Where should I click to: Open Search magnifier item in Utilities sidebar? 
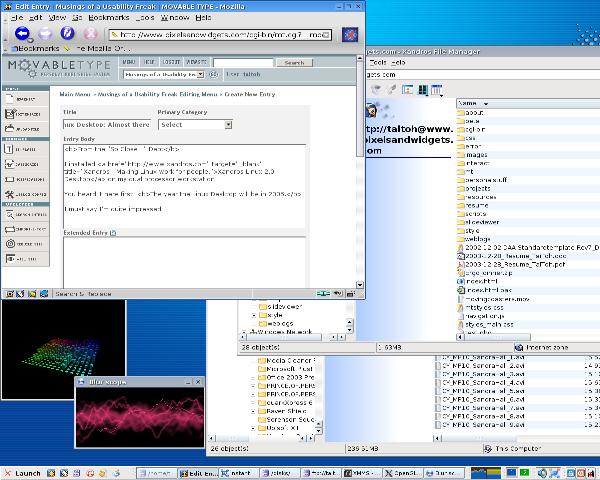26,214
